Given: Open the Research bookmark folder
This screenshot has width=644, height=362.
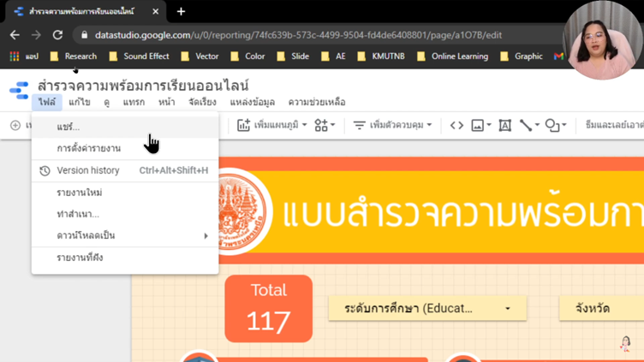Looking at the screenshot, I should 74,56.
